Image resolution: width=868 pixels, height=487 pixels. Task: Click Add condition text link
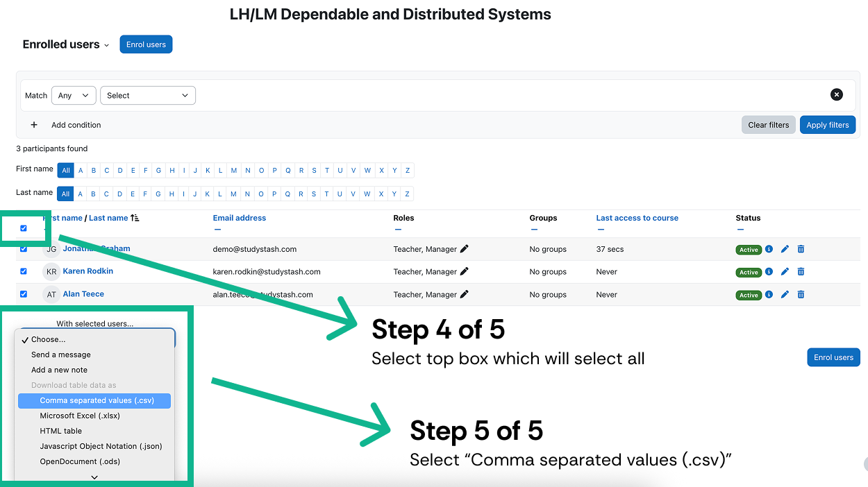(x=76, y=125)
